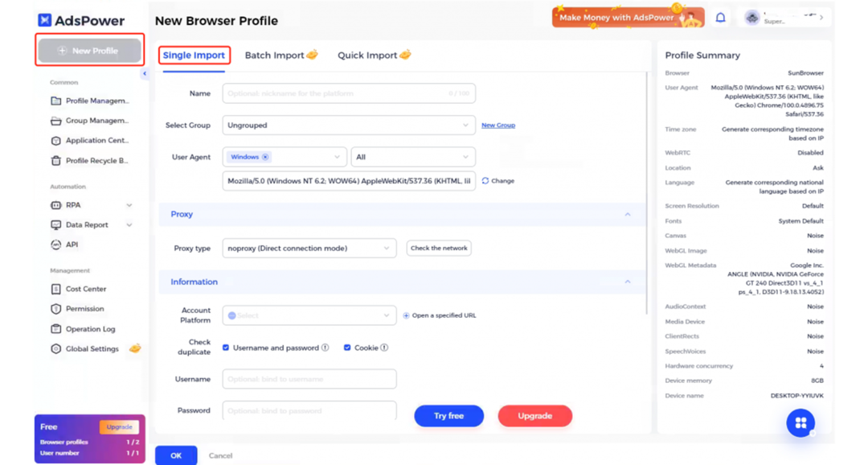Click OK to save profile
The image size is (868, 465).
[176, 455]
